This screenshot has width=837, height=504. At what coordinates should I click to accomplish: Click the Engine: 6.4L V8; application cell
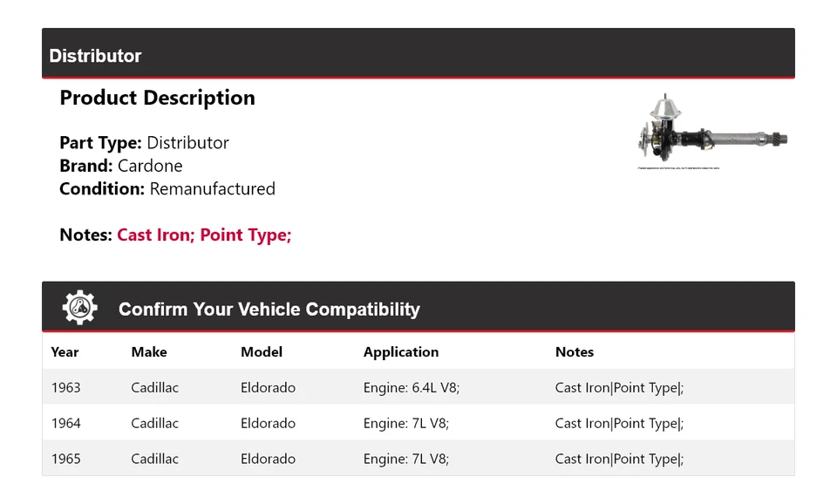pyautogui.click(x=411, y=388)
